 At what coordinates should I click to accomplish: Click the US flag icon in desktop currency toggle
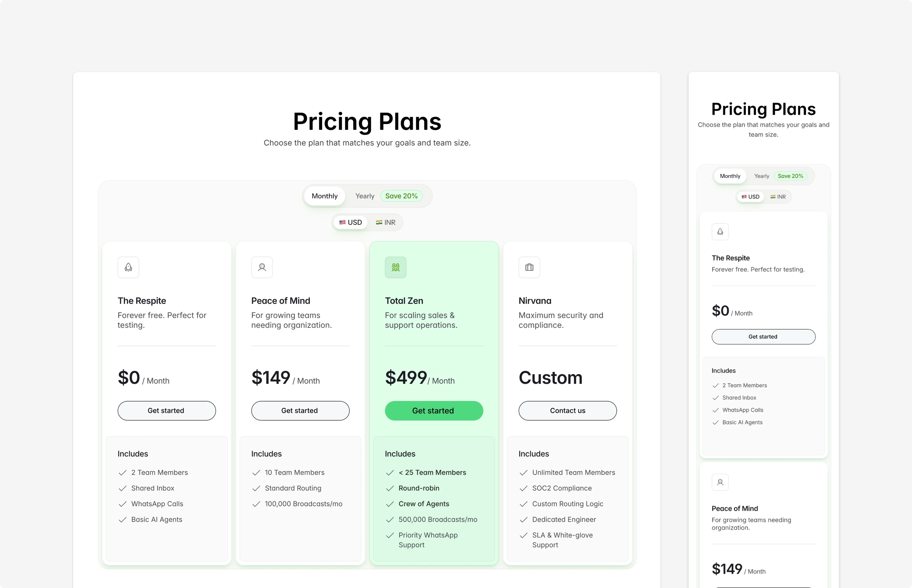342,222
